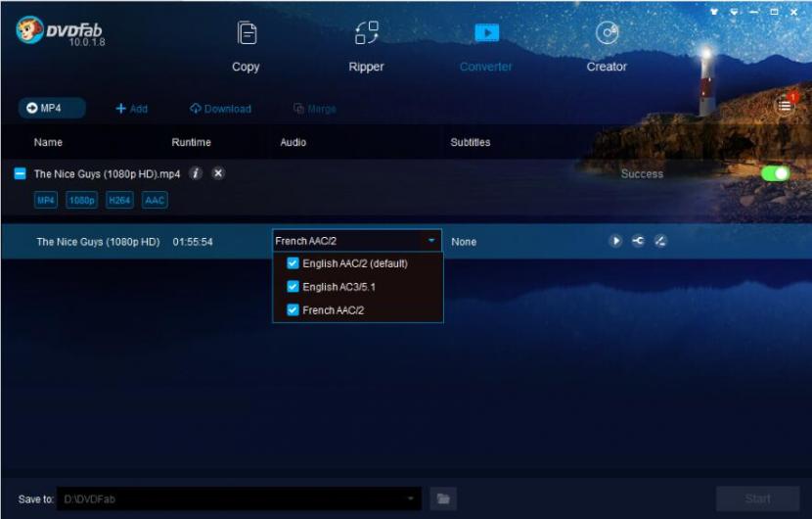Uncheck French AAC/2 audio track
Image resolution: width=812 pixels, height=519 pixels.
tap(293, 309)
